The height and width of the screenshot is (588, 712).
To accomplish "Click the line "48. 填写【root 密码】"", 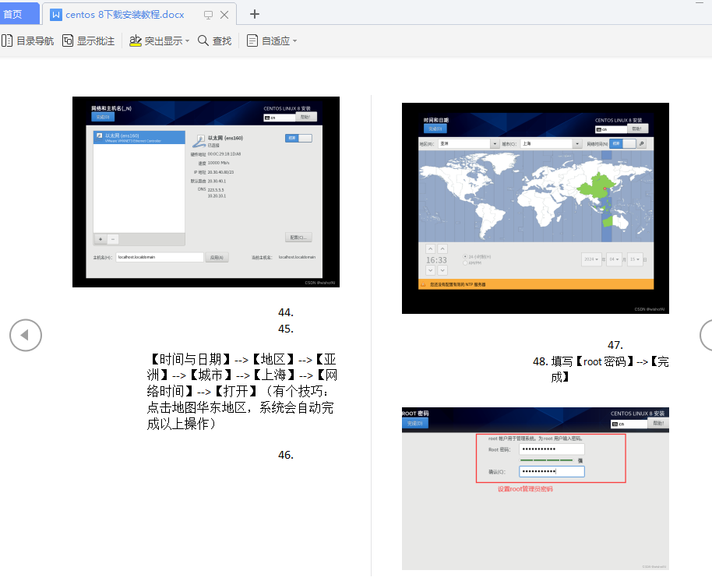I will 601,361.
